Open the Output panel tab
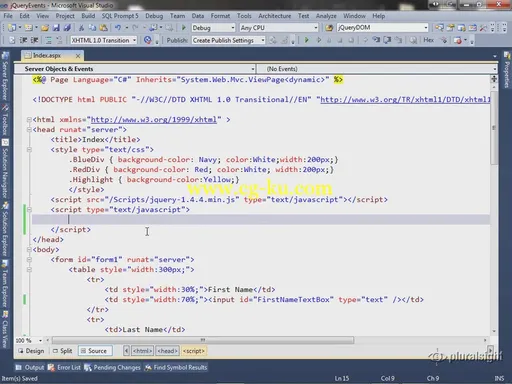 (30, 367)
